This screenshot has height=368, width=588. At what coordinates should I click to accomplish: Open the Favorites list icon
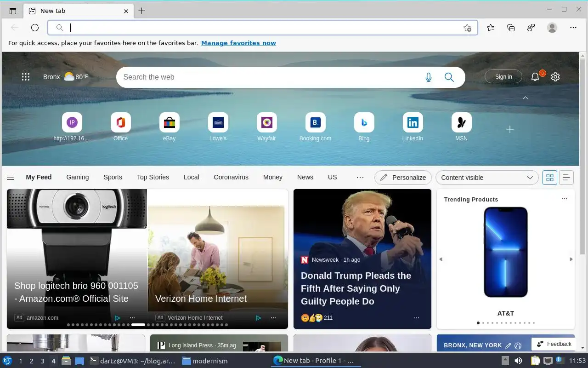pyautogui.click(x=491, y=28)
